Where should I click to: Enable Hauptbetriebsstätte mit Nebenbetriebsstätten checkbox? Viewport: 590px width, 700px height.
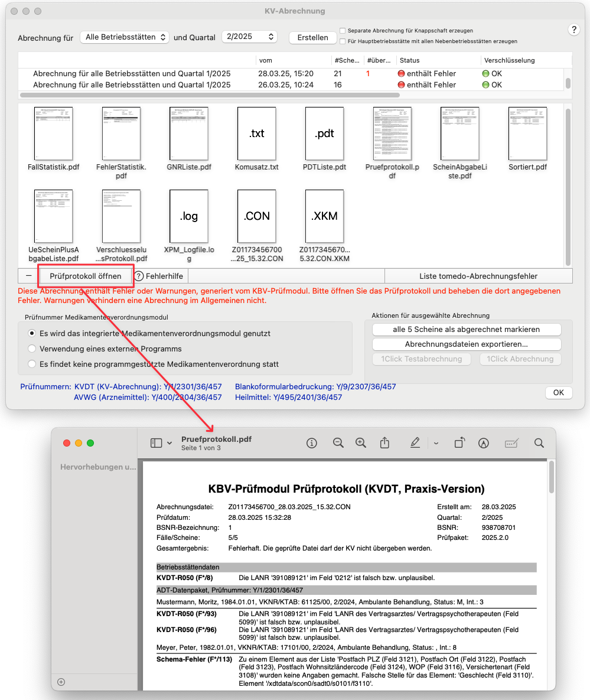click(x=343, y=41)
